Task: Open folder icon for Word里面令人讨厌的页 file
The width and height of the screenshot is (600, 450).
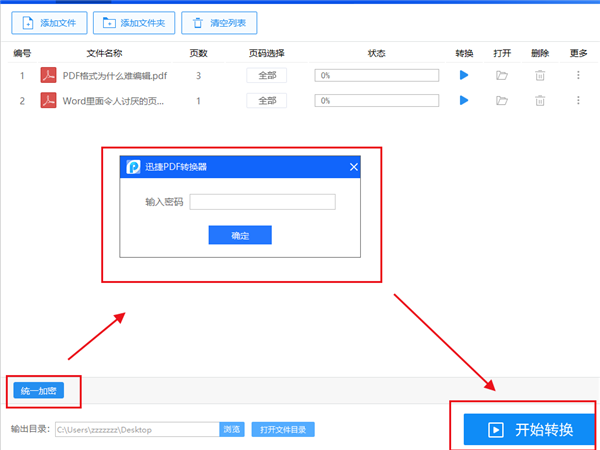Action: coord(502,101)
